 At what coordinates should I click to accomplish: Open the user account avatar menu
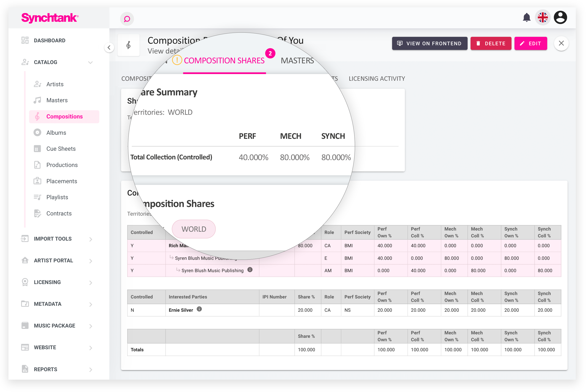pos(560,18)
